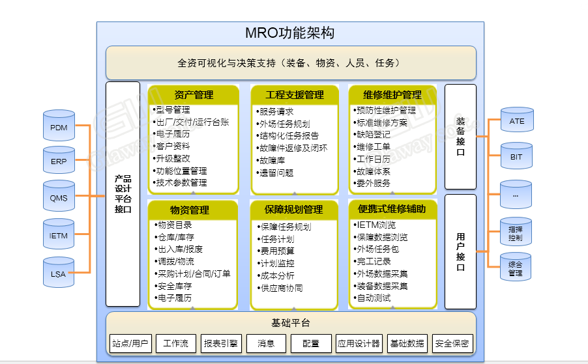Select the 应用设计器 box

(359, 343)
